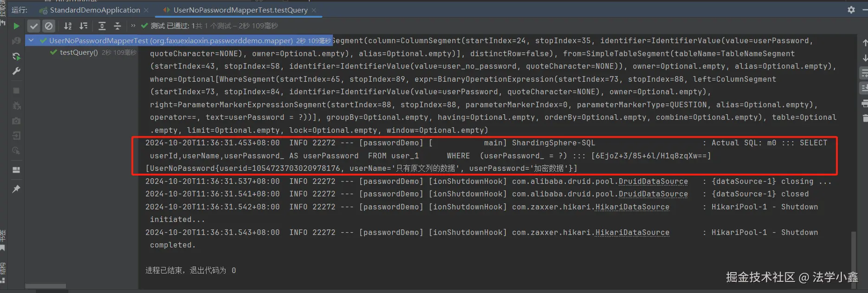Click the test history clock icon
This screenshot has width=868, height=293.
tap(16, 150)
